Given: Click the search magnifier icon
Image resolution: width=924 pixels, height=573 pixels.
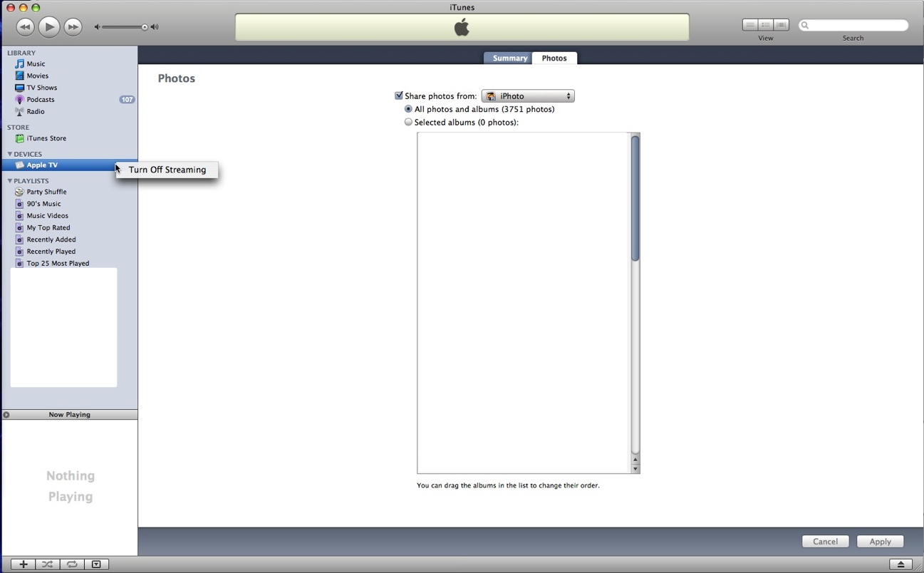Looking at the screenshot, I should 805,25.
